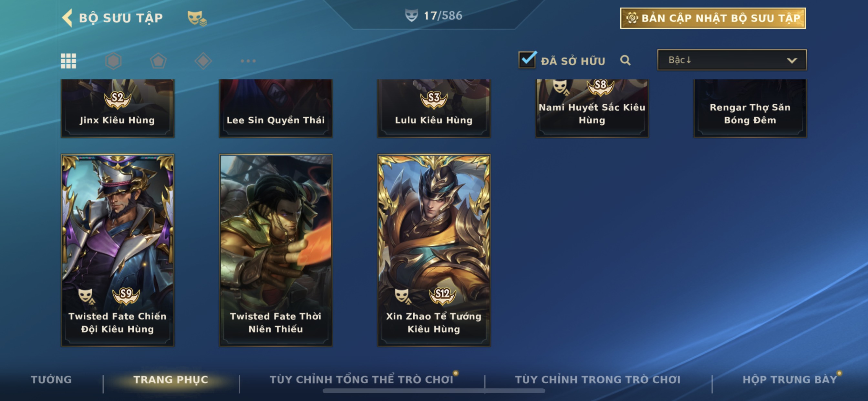Go back using the Bộ Sưu Tập arrow
Image resolution: width=868 pixels, height=401 pixels.
[x=67, y=18]
